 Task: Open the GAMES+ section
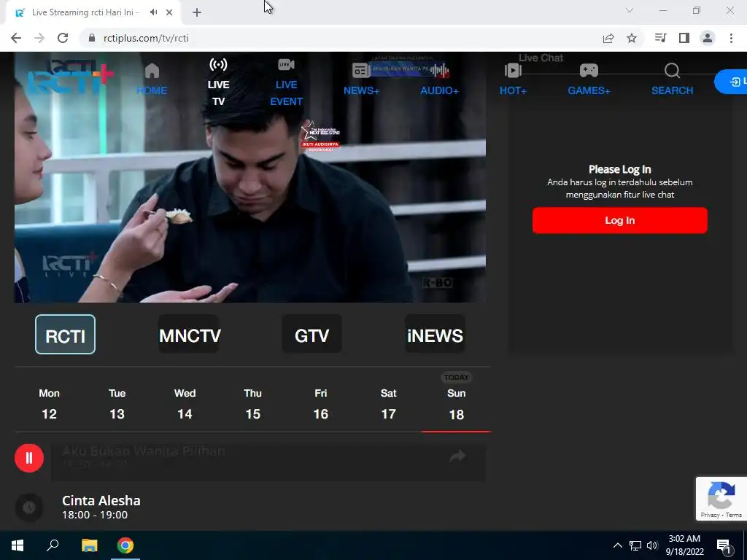tap(589, 79)
